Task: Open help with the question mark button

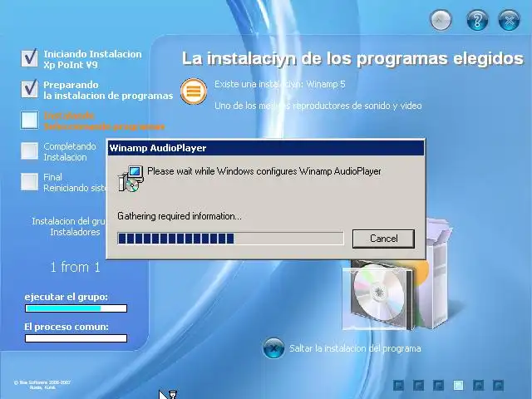Action: click(x=477, y=20)
